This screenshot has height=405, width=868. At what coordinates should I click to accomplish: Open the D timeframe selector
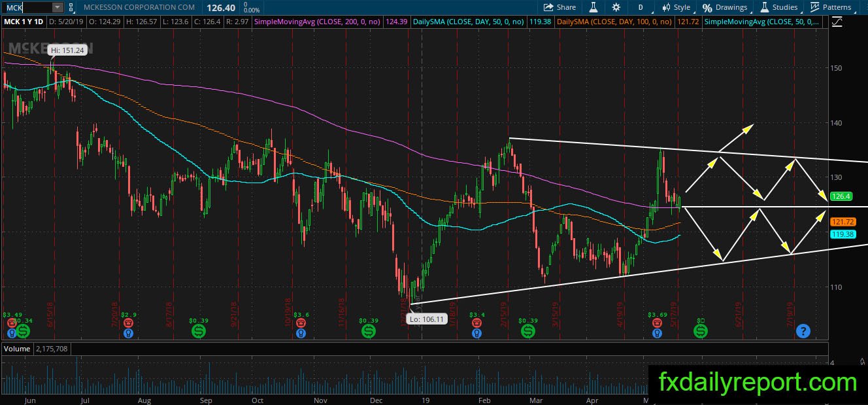tap(641, 7)
